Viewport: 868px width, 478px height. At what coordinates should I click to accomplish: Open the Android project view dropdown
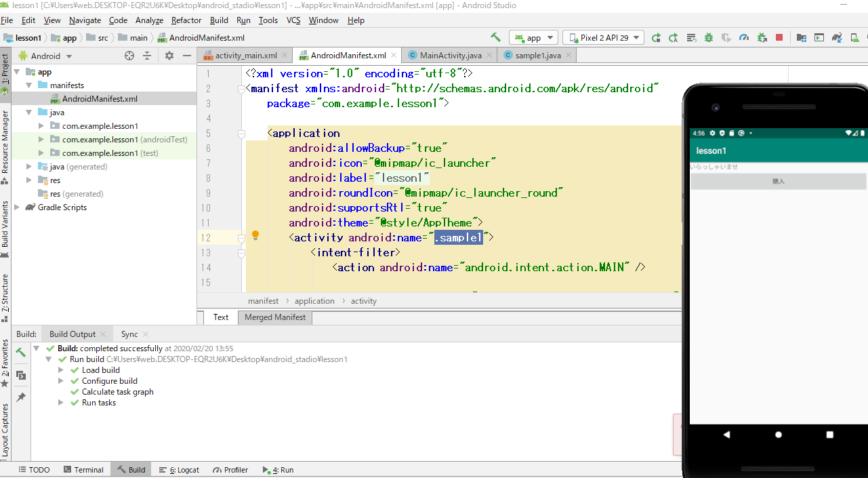(x=45, y=56)
